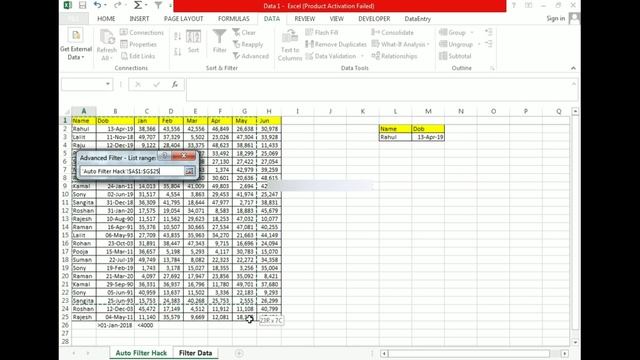Image resolution: width=640 pixels, height=360 pixels.
Task: Click Subtotal button
Action: click(x=455, y=56)
